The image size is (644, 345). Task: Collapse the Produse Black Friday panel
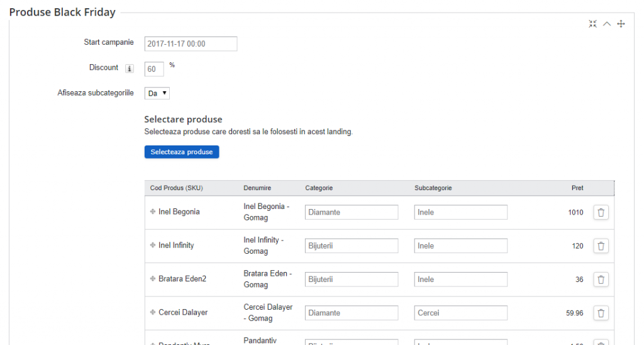click(x=607, y=24)
